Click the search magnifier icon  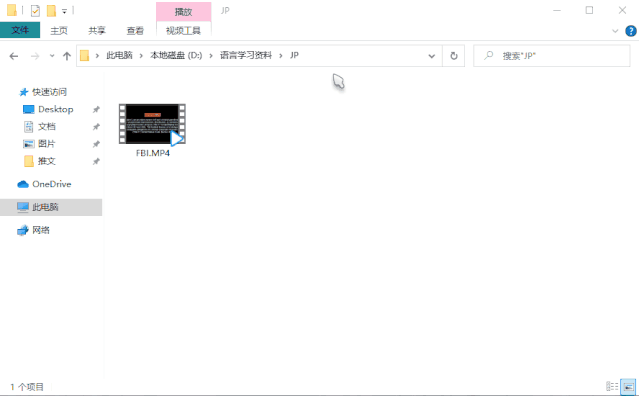click(488, 55)
